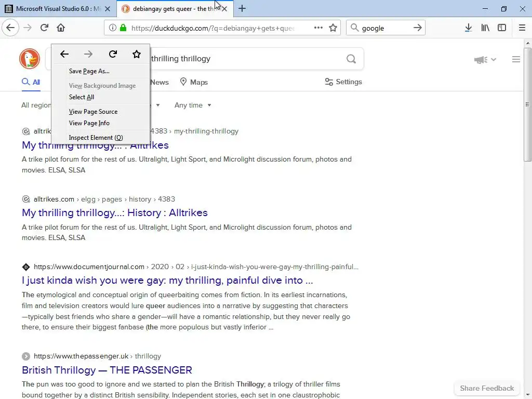Submit google search with arrow button

click(418, 28)
